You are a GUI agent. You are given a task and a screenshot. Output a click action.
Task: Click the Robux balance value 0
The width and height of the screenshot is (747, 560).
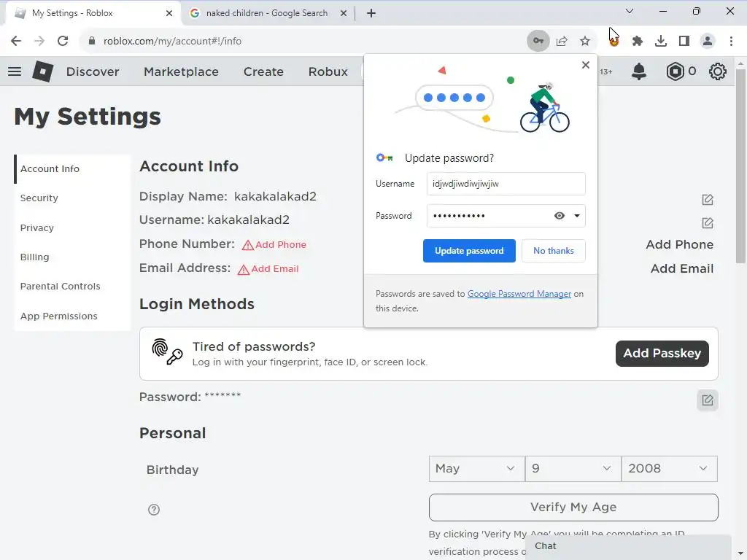click(x=692, y=71)
